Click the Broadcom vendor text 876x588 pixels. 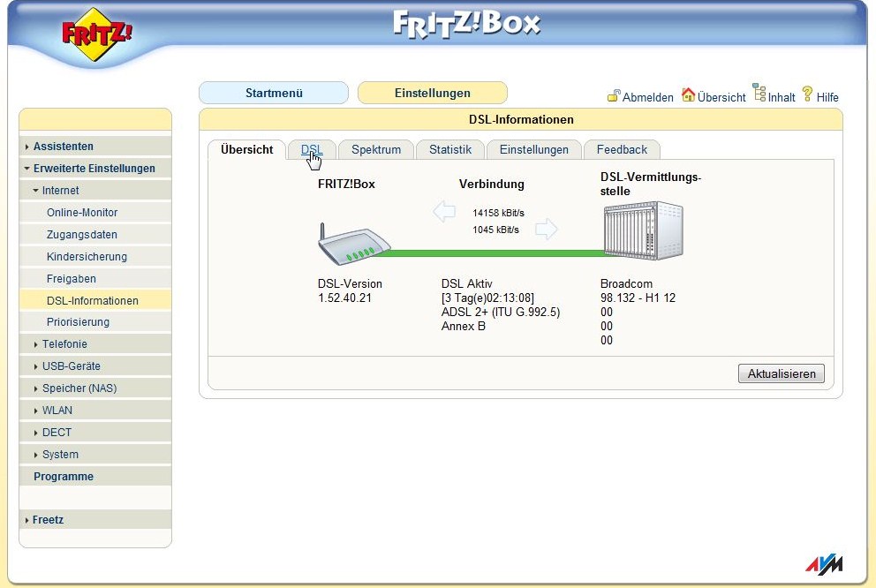coord(626,283)
